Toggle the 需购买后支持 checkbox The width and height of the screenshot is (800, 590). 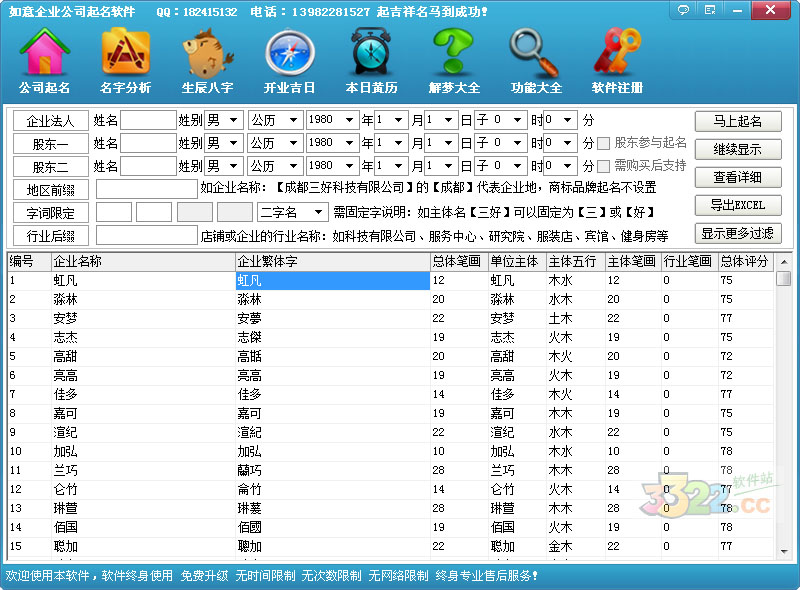click(x=604, y=166)
